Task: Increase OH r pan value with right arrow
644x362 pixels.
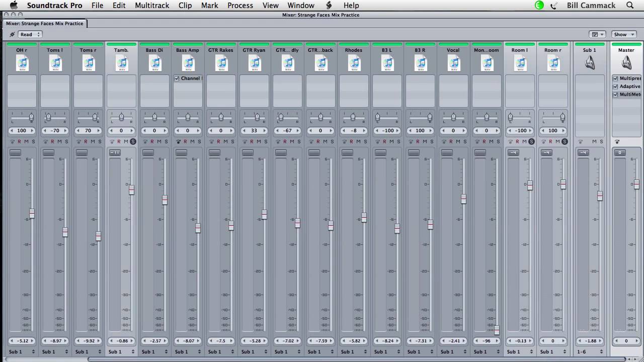Action: tap(32, 131)
